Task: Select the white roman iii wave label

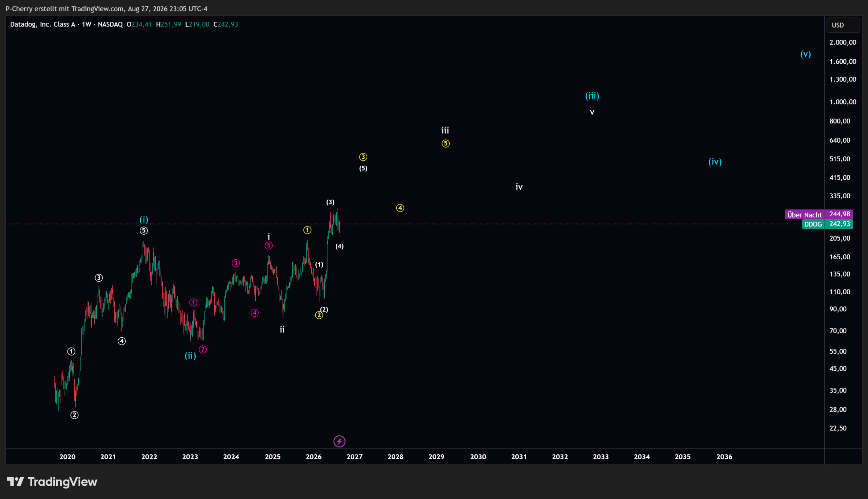Action: [445, 130]
